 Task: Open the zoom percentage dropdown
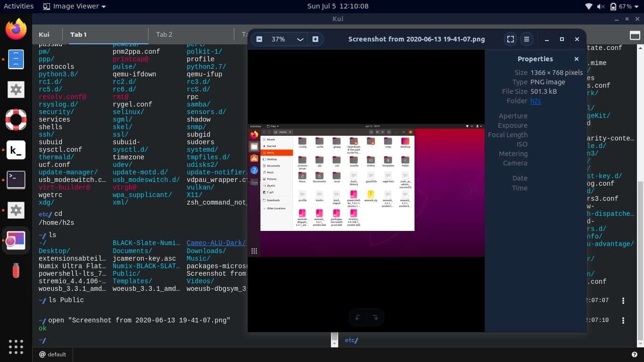coord(300,39)
